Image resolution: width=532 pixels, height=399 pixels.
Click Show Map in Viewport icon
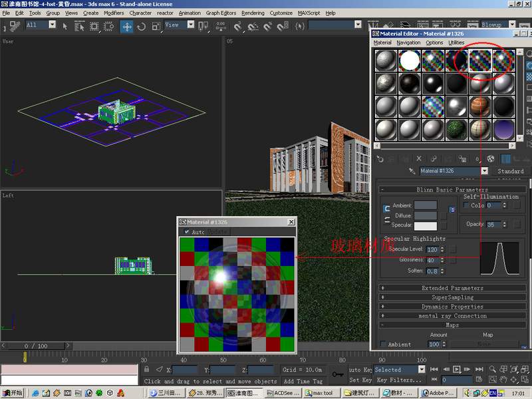click(x=490, y=158)
